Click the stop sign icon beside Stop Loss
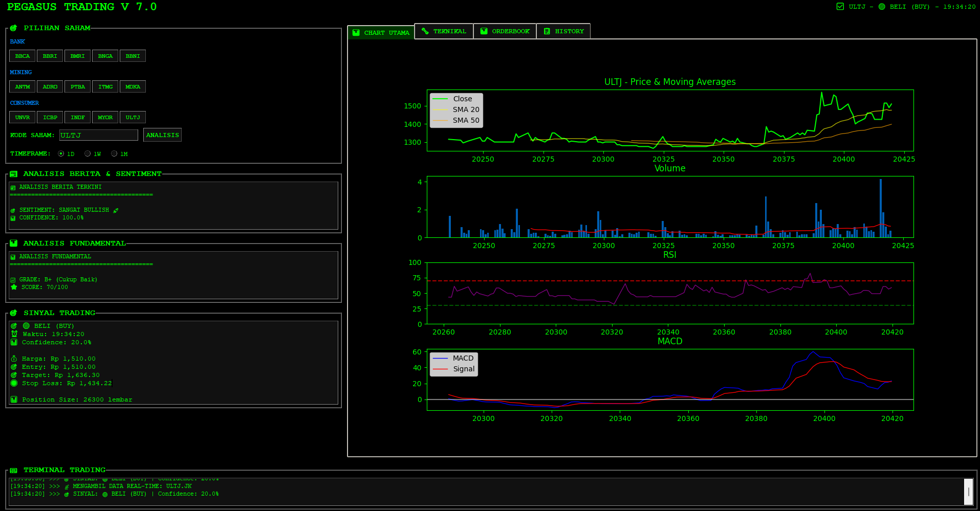 (x=14, y=383)
